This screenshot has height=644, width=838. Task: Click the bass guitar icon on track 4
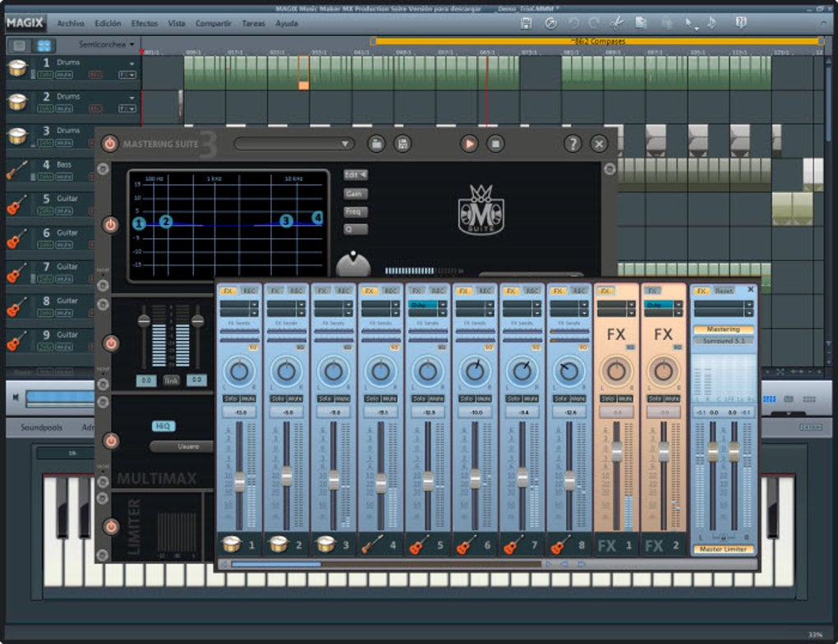[17, 170]
